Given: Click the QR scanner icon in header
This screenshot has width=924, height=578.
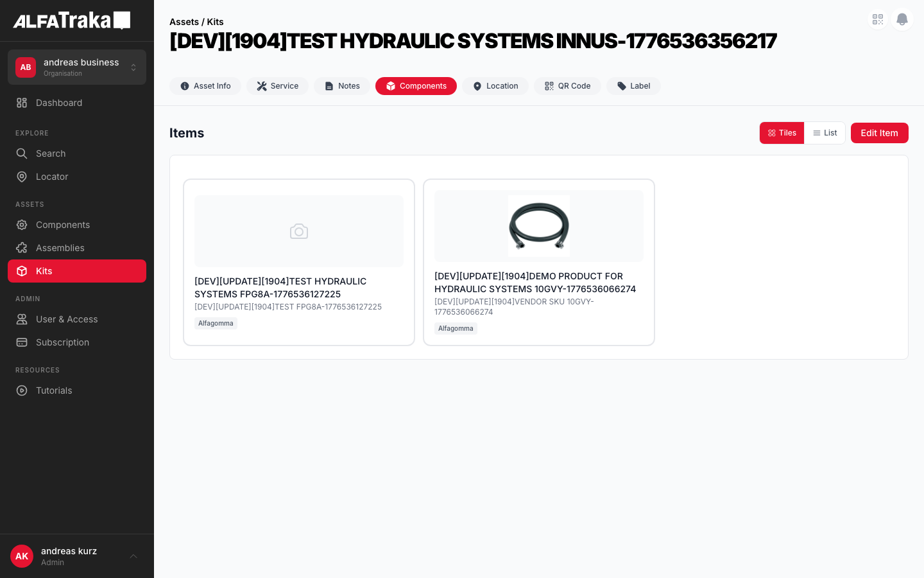Looking at the screenshot, I should pos(877,19).
